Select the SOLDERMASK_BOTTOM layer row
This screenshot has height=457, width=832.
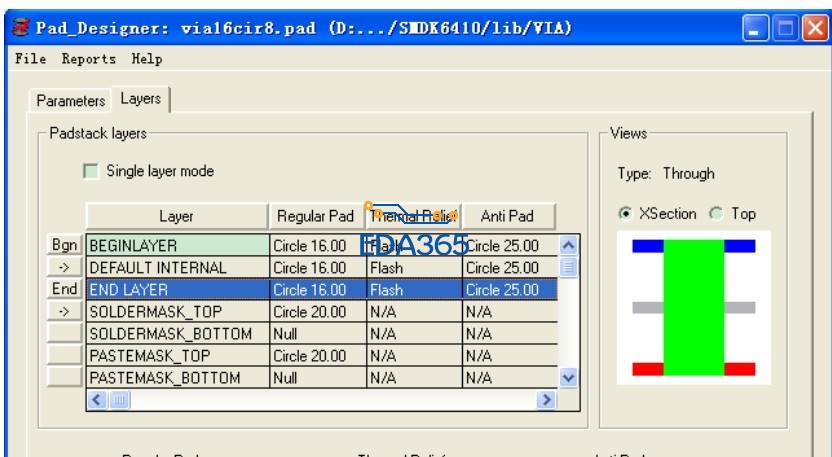click(x=178, y=333)
